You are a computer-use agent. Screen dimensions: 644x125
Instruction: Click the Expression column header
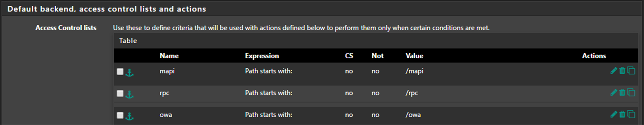click(x=262, y=56)
